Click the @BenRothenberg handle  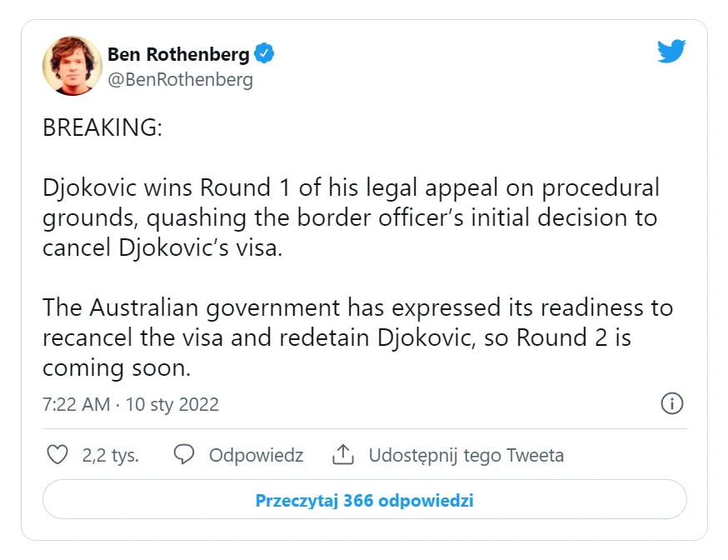pos(180,80)
